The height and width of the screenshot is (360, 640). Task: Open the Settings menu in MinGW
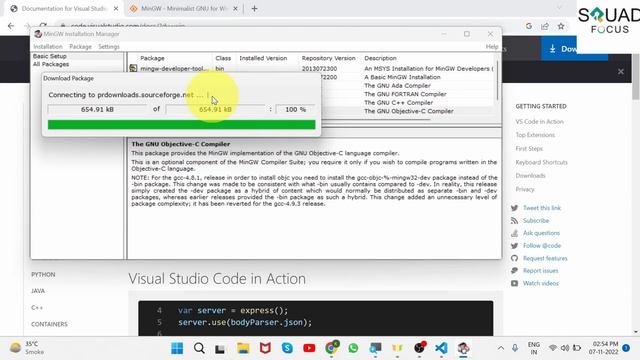(x=109, y=47)
